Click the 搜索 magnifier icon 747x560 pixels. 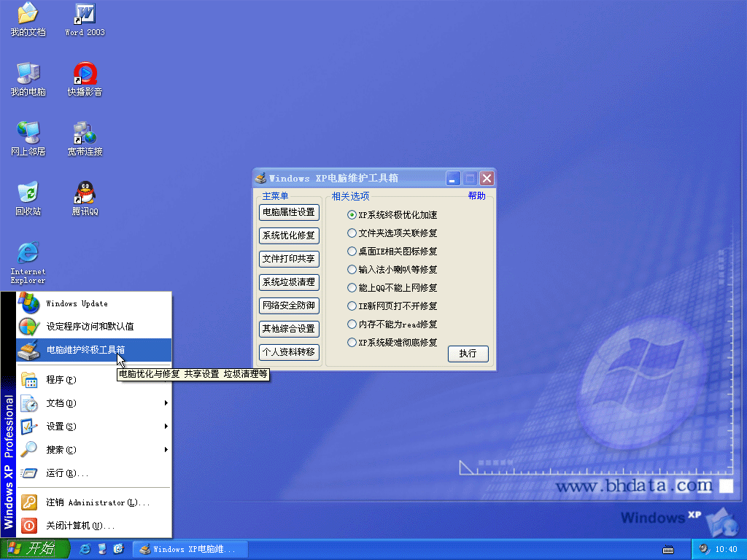(x=29, y=449)
